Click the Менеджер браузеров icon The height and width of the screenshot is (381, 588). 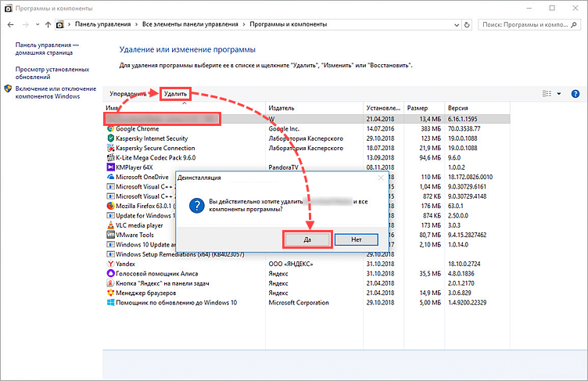pyautogui.click(x=110, y=293)
